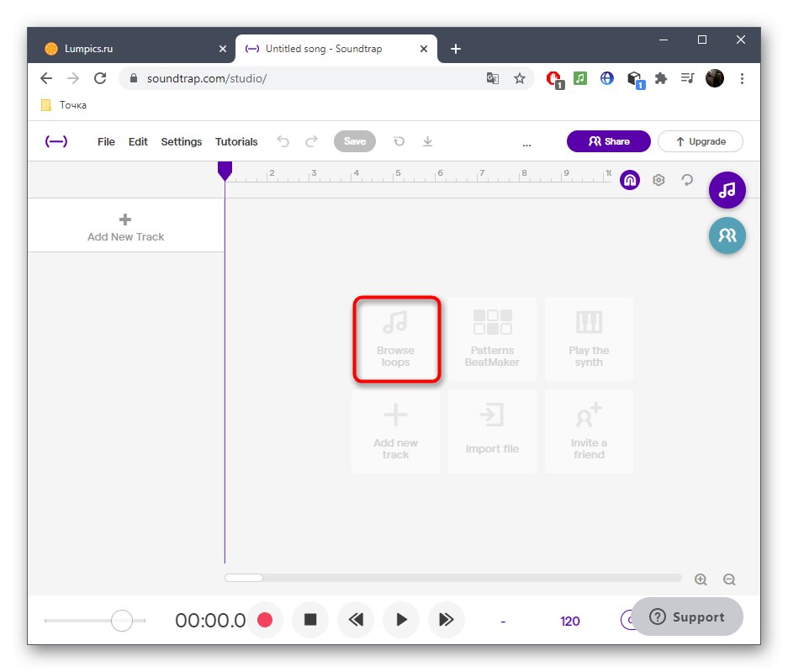The width and height of the screenshot is (788, 672).
Task: Click Add new track tile
Action: click(395, 431)
